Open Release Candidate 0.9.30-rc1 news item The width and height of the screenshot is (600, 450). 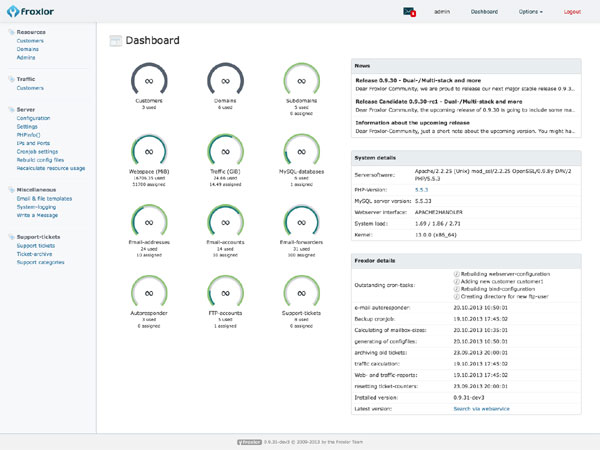point(439,102)
